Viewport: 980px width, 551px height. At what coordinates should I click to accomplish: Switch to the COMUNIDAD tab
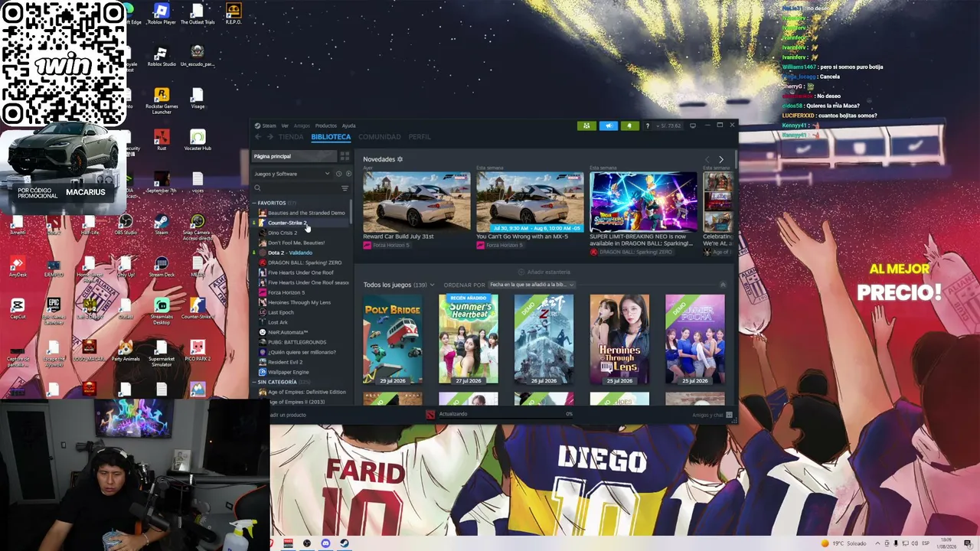(380, 137)
